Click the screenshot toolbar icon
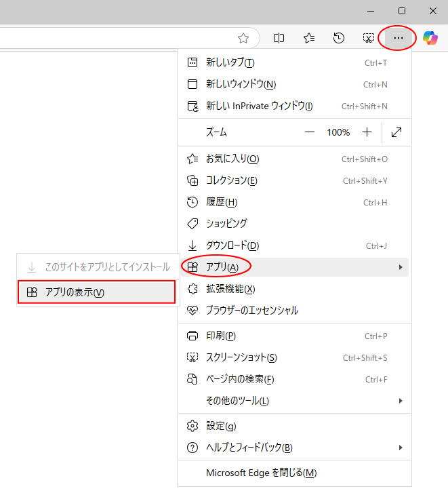 pyautogui.click(x=369, y=38)
